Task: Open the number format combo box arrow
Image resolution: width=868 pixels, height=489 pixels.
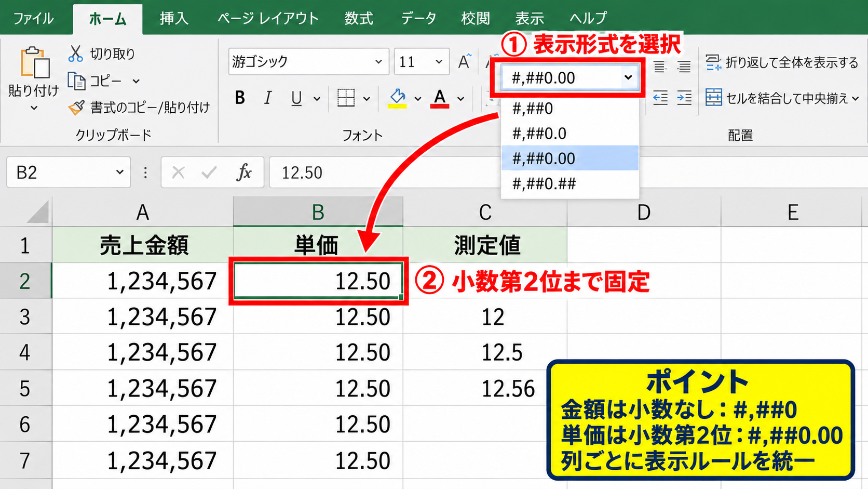Action: click(628, 77)
